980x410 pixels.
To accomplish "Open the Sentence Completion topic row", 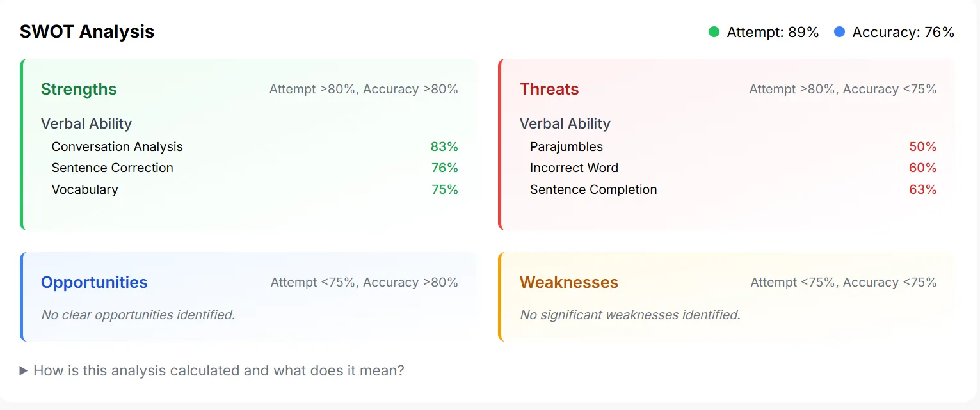I will tap(734, 189).
